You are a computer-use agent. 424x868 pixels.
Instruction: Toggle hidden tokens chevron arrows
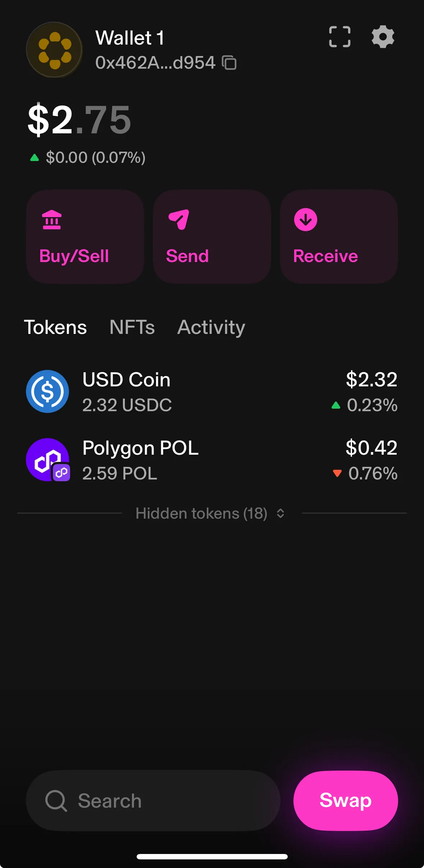281,513
